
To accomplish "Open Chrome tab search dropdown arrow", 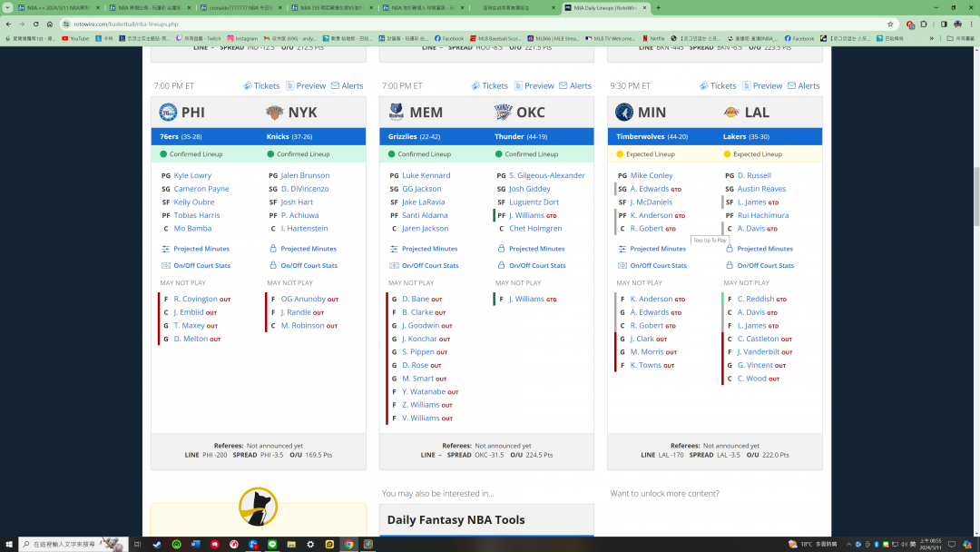I will point(7,7).
